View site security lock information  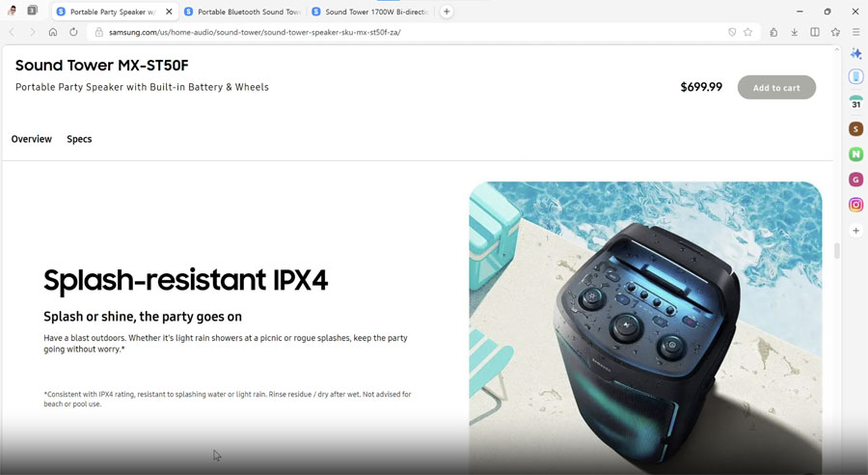pos(99,32)
